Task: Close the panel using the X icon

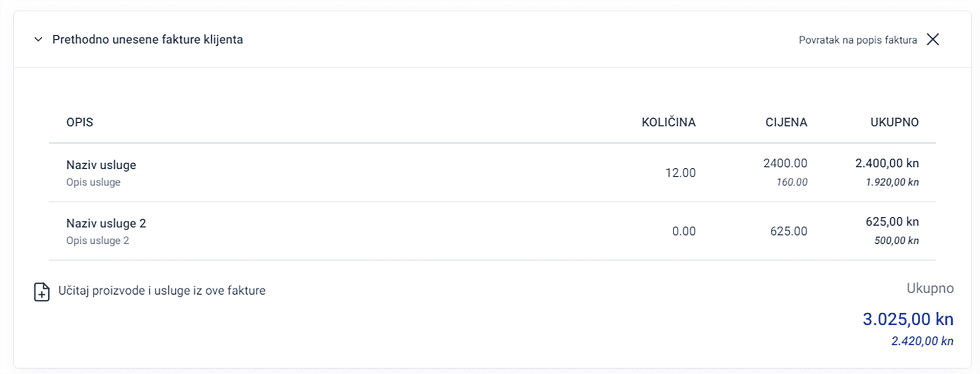Action: [933, 39]
